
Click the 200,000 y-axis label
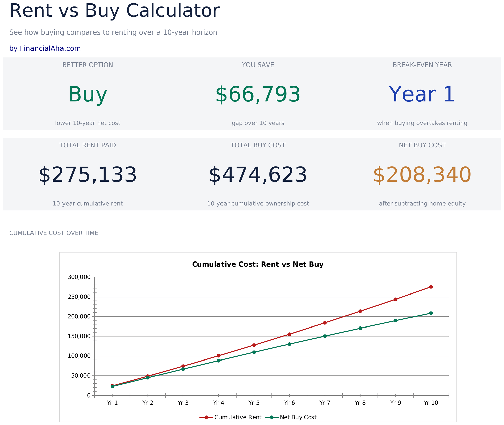(79, 316)
